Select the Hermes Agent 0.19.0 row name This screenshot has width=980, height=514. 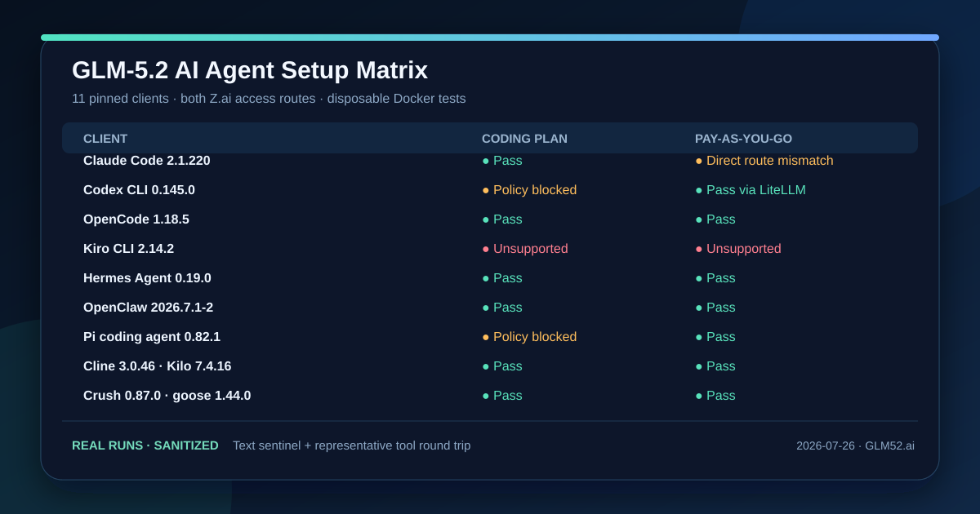[147, 278]
